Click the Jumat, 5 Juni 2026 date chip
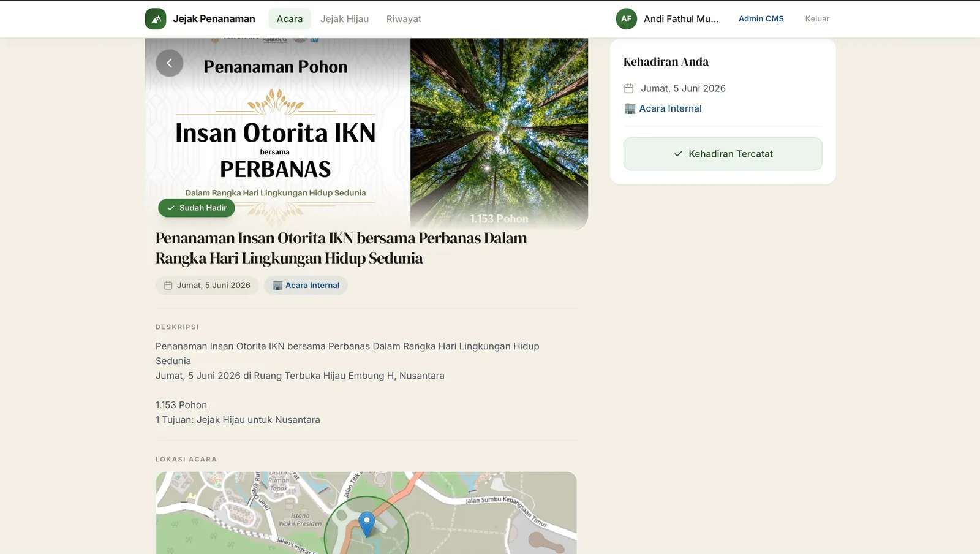Viewport: 980px width, 554px height. pyautogui.click(x=207, y=286)
